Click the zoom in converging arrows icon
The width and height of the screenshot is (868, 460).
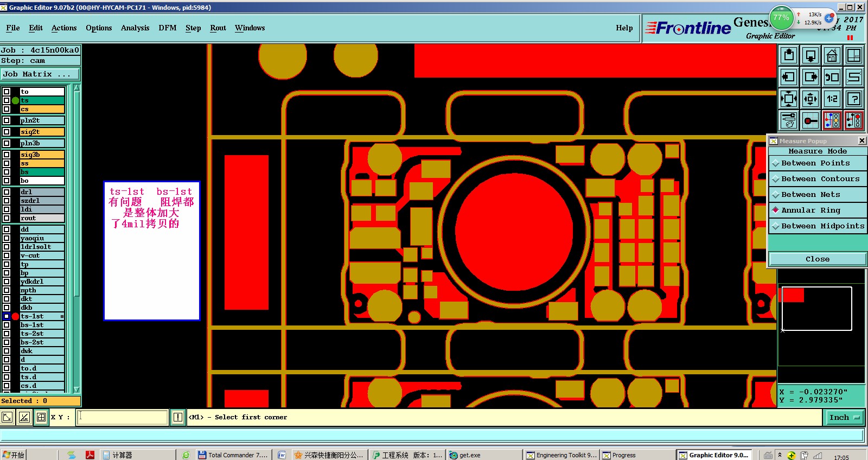point(789,99)
